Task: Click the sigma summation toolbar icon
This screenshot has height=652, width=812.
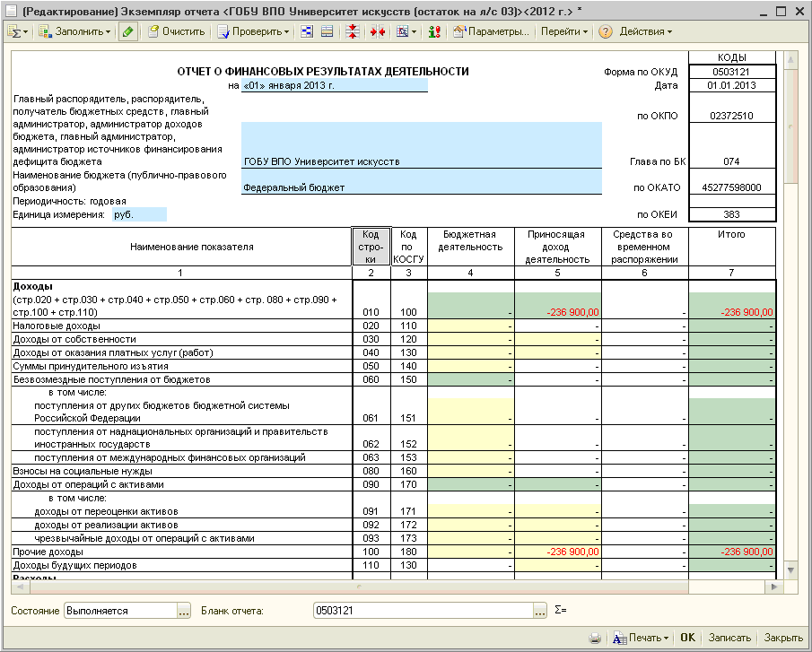Action: [x=17, y=31]
